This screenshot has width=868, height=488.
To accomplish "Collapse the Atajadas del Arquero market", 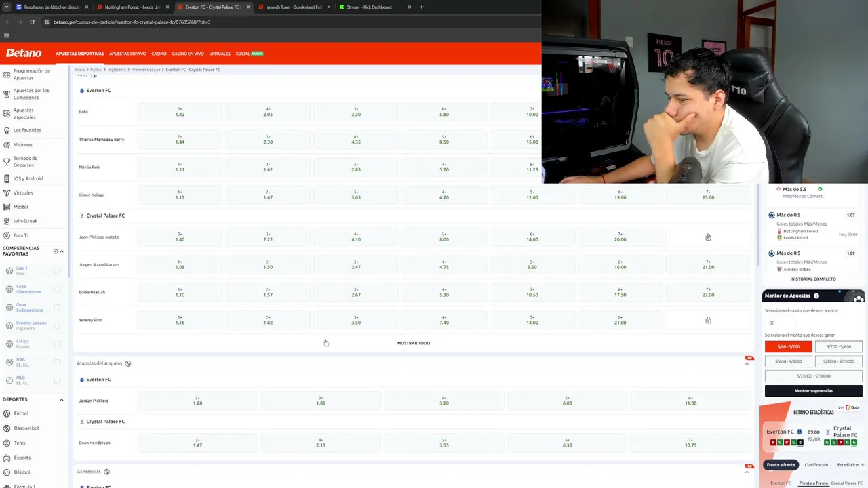I will (x=747, y=364).
